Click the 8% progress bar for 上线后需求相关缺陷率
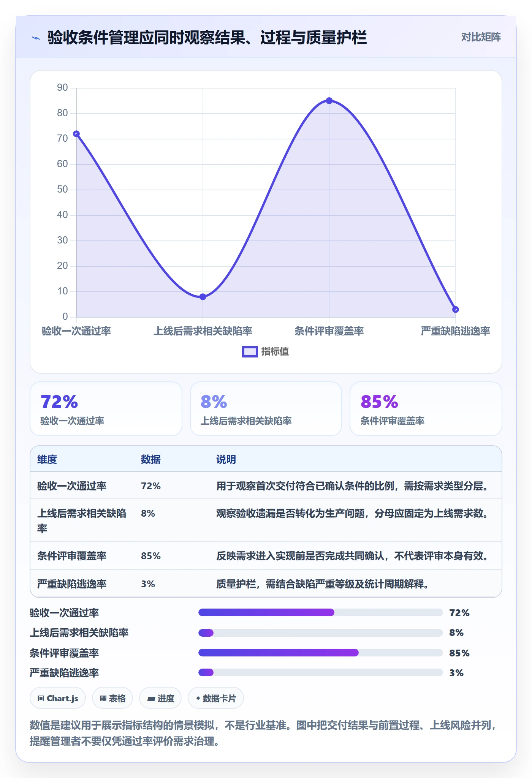The image size is (532, 778). (321, 633)
